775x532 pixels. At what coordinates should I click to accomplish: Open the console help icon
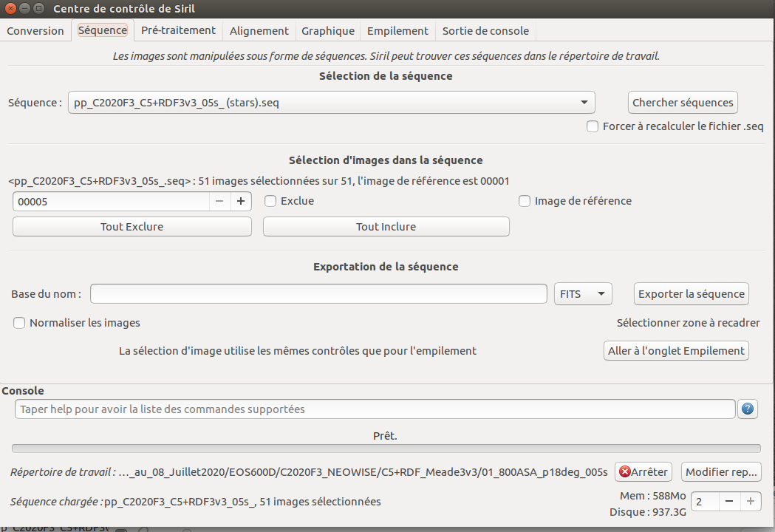[748, 409]
